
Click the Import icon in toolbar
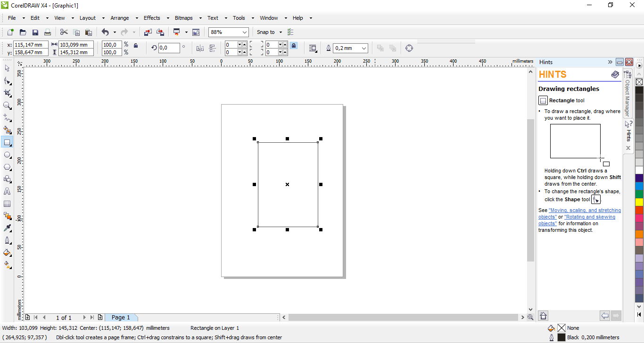(148, 32)
